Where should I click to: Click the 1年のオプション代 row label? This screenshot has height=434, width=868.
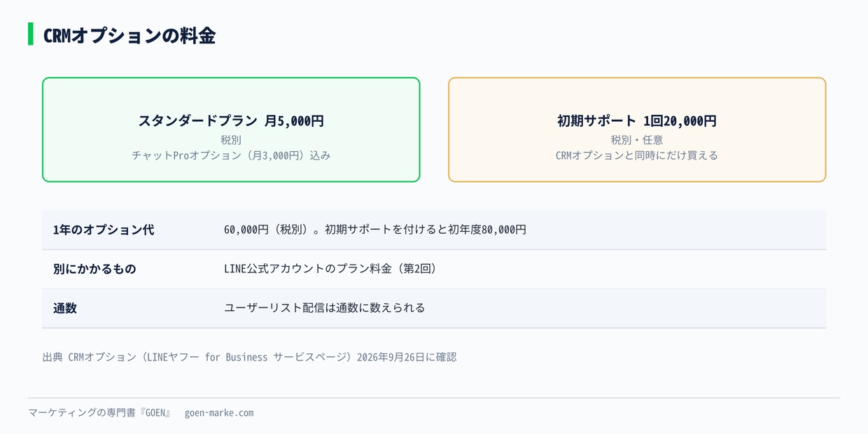104,230
